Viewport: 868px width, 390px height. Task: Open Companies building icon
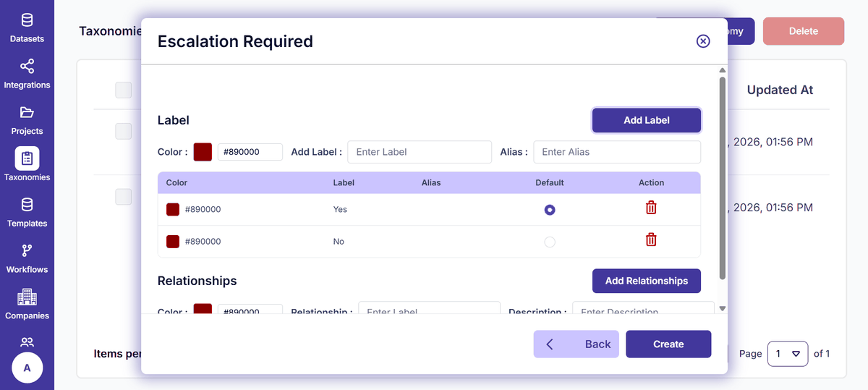(27, 297)
